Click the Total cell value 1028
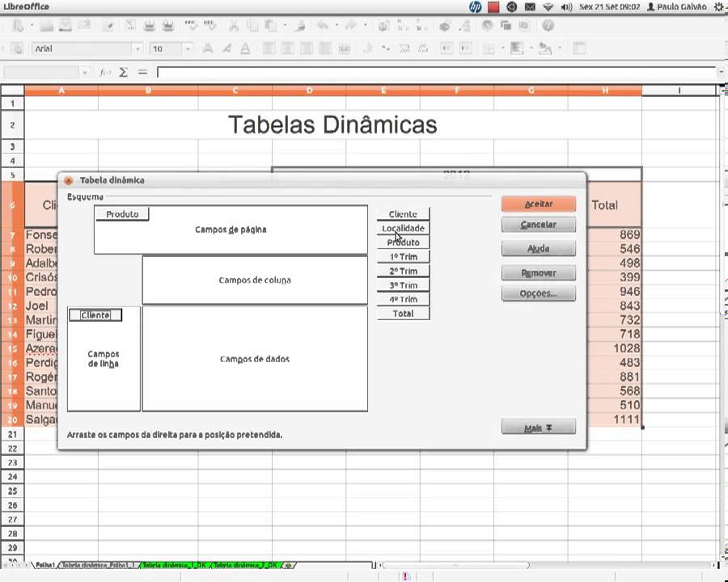The image size is (728, 582). click(604, 348)
